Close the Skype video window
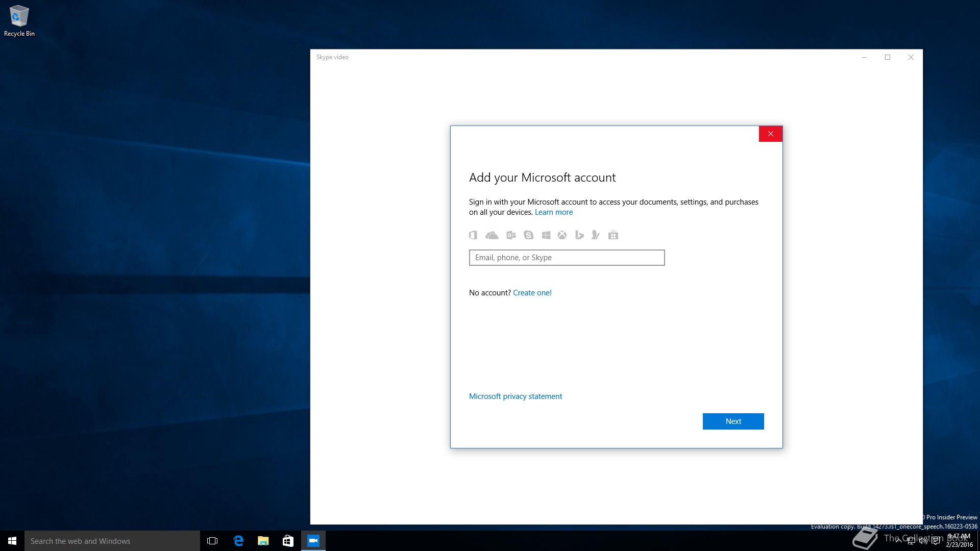This screenshot has width=980, height=551. pyautogui.click(x=911, y=57)
